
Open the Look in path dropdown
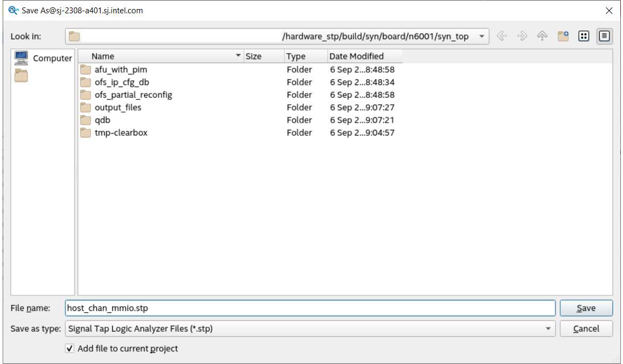click(482, 36)
